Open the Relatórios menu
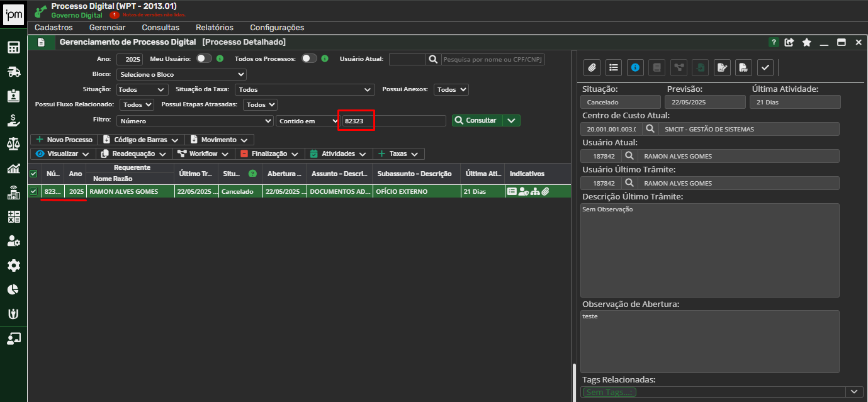Viewport: 868px width, 402px height. pyautogui.click(x=215, y=28)
